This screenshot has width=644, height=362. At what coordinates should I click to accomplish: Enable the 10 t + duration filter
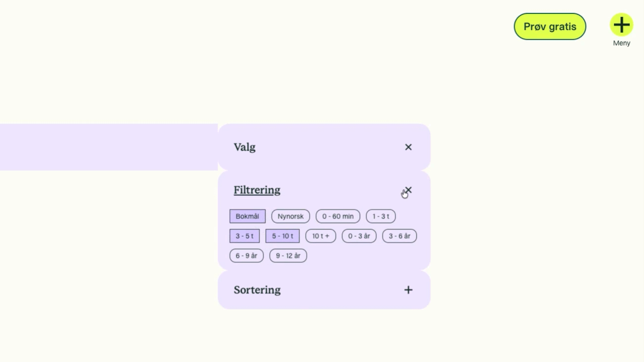(321, 236)
